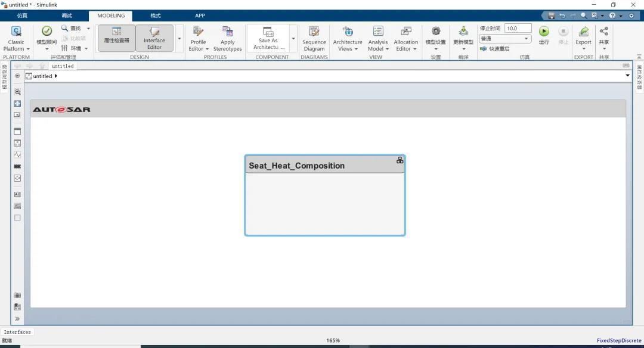Click the Export icon in ribbon
The width and height of the screenshot is (644, 348).
point(583,32)
